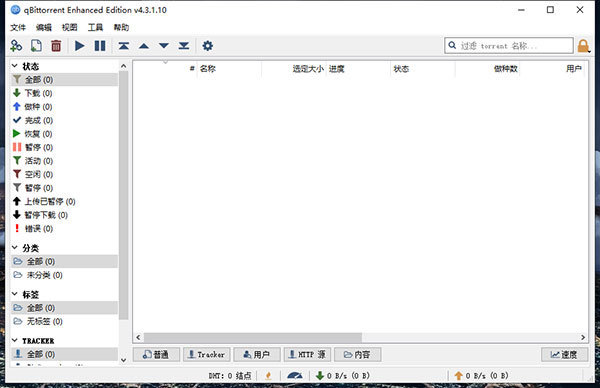Select 错误 (0) status filter
This screenshot has width=600, height=388.
(64, 228)
